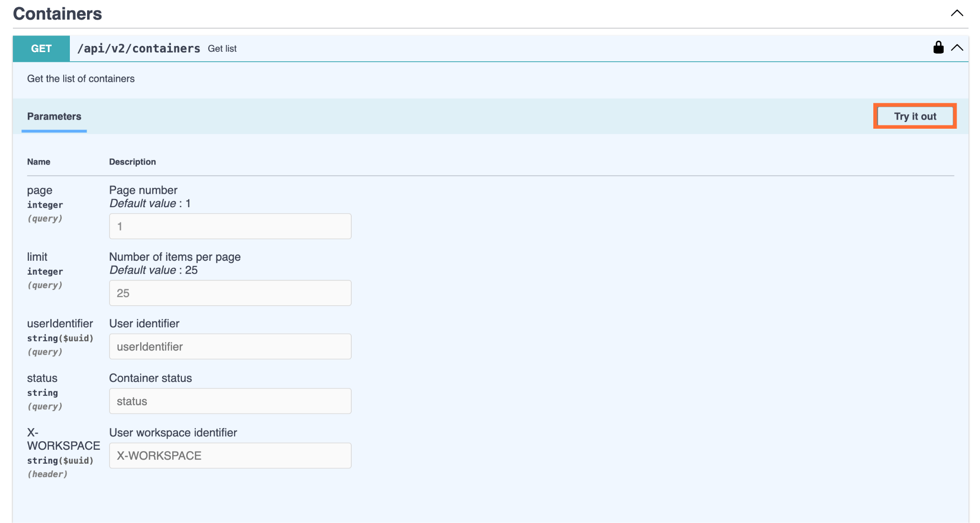Click the /api/v2/containers path link

tap(139, 48)
